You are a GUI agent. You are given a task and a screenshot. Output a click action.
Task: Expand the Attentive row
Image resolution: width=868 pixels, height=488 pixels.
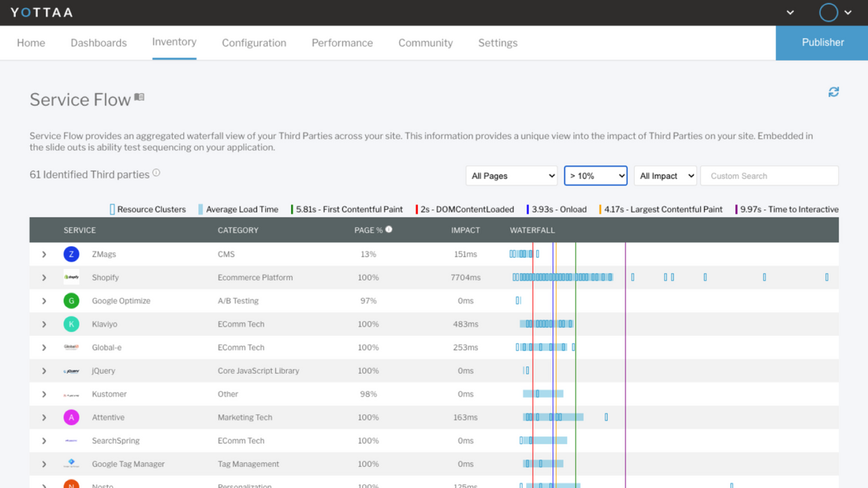[44, 418]
